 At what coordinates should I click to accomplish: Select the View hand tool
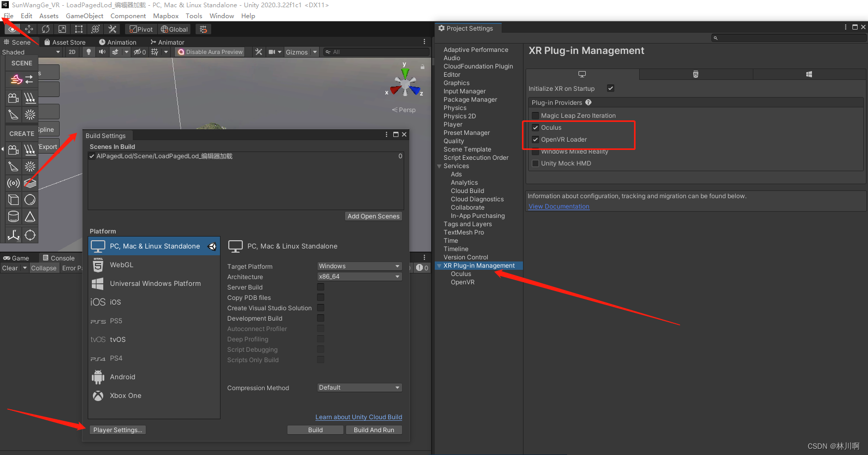tap(12, 29)
